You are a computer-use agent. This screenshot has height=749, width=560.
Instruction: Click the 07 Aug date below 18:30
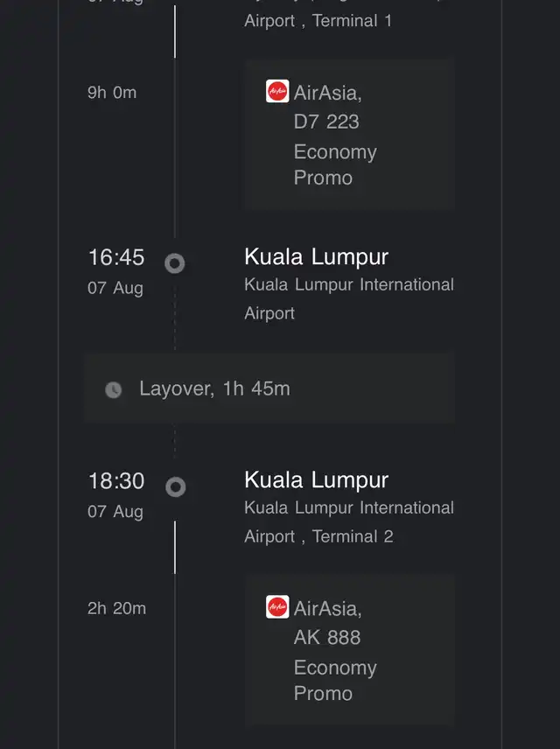pos(115,512)
